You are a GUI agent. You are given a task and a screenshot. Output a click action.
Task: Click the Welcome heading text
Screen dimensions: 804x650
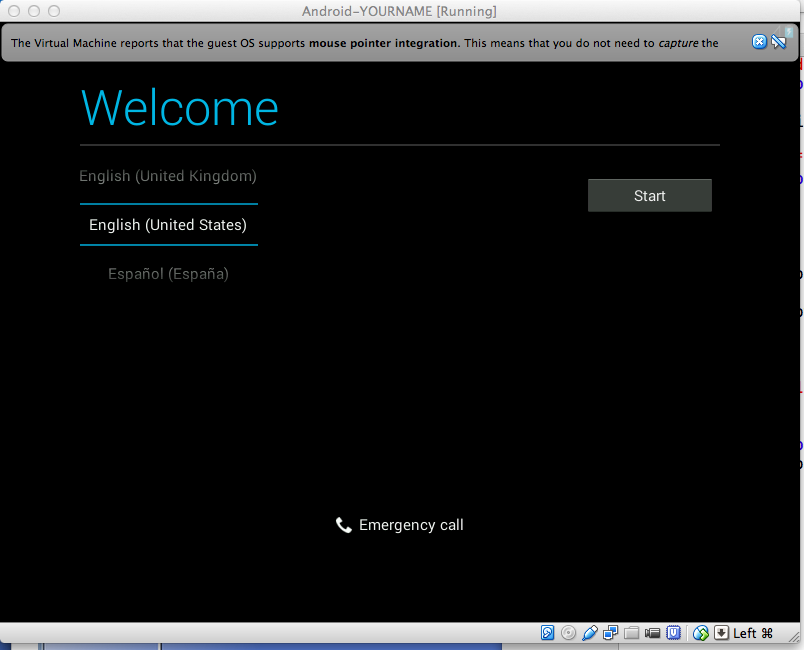tap(179, 108)
